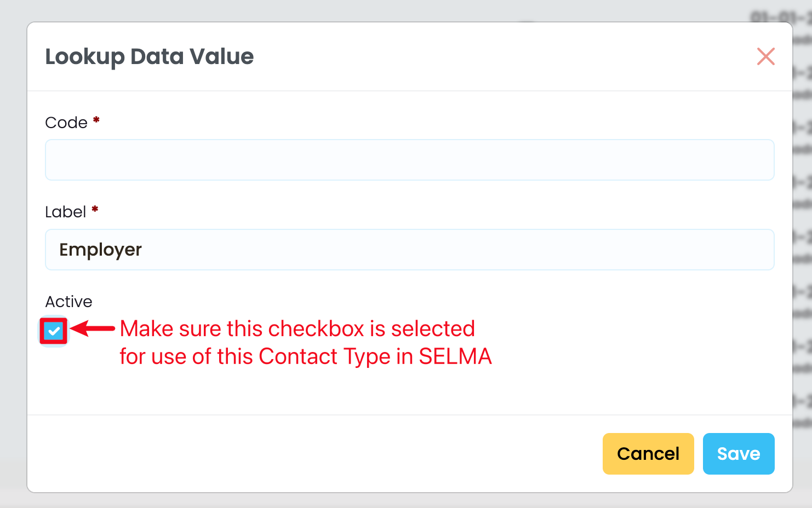
Task: Click the required asterisk next to Label
Action: pyautogui.click(x=95, y=209)
